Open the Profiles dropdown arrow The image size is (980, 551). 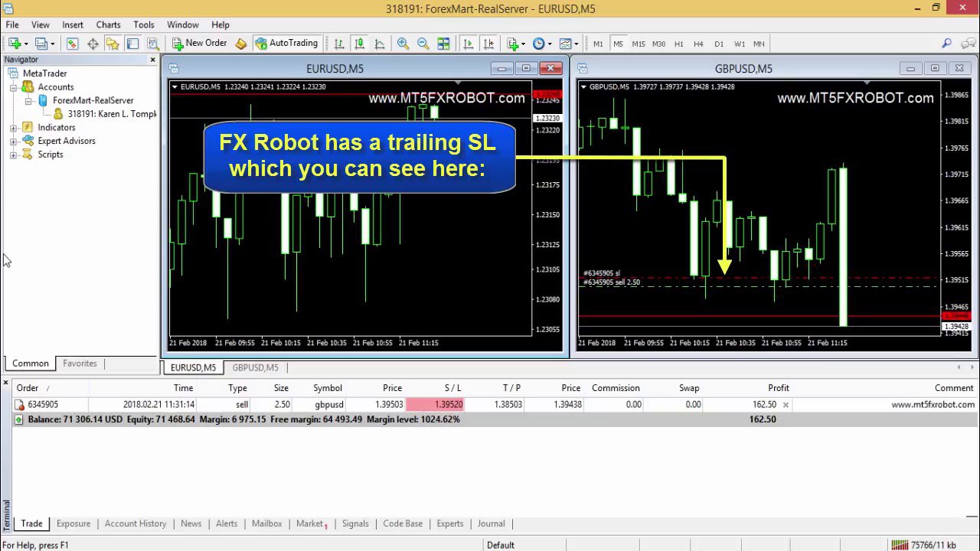click(52, 44)
